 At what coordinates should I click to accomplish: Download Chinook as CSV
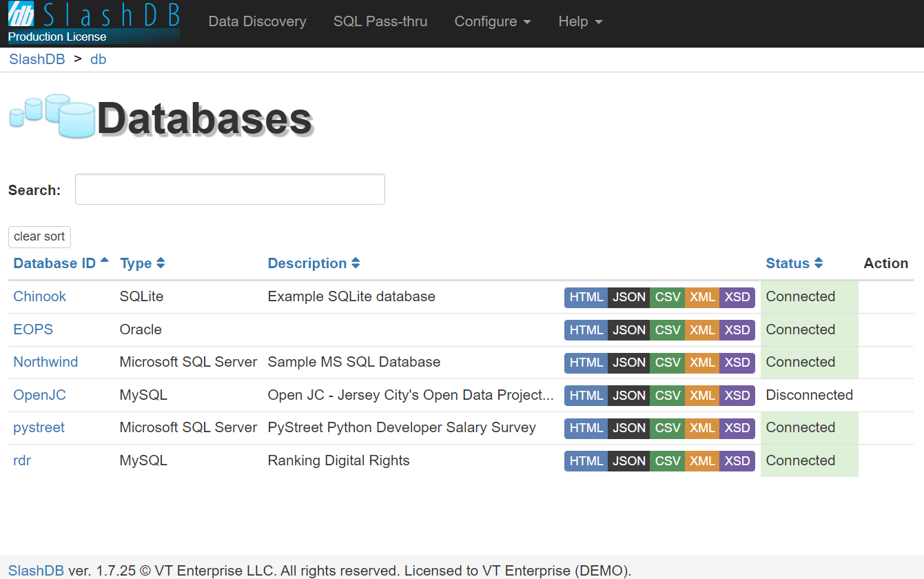point(668,297)
